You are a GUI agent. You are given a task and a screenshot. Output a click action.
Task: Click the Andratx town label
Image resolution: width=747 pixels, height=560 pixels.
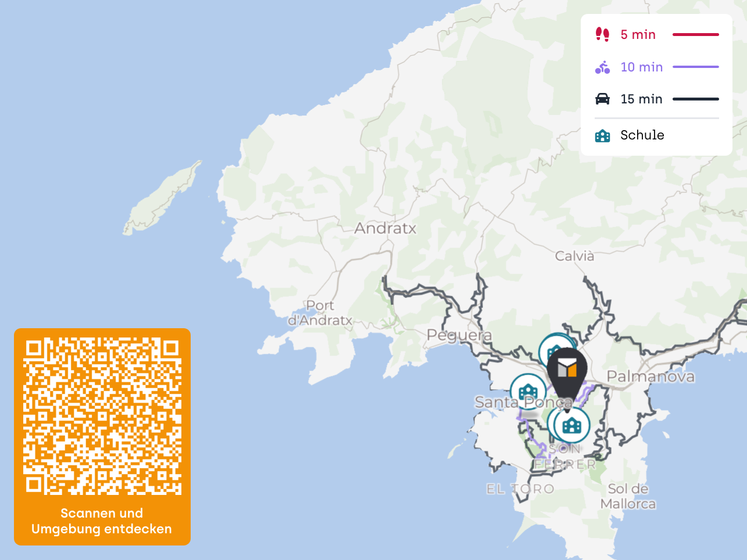coord(385,228)
